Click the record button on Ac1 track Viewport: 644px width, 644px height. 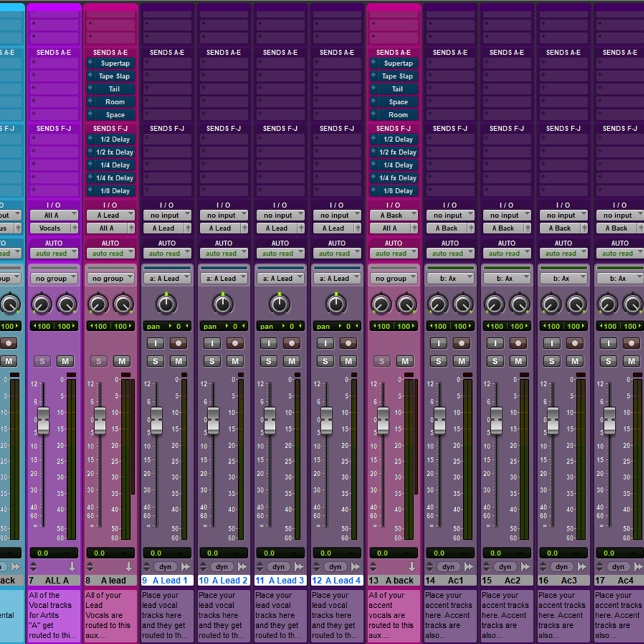(x=462, y=343)
